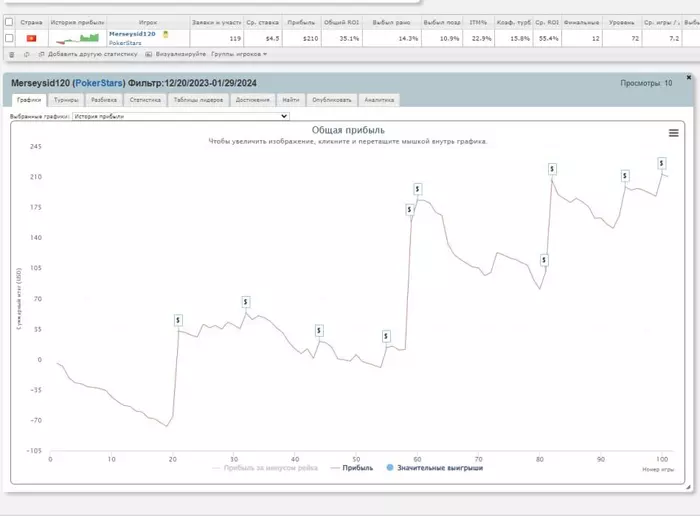The image size is (700, 516).
Task: Open the profit history sparkline thumbnail
Action: [77, 39]
